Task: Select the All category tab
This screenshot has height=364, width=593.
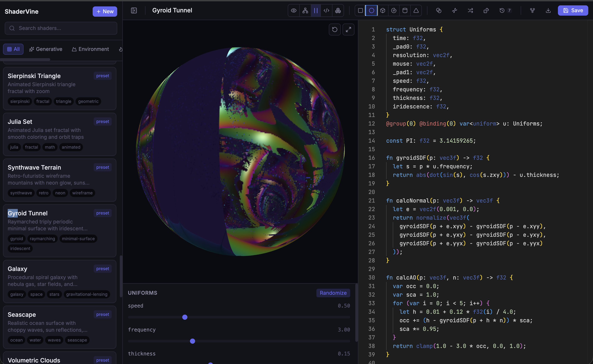Action: pyautogui.click(x=13, y=49)
